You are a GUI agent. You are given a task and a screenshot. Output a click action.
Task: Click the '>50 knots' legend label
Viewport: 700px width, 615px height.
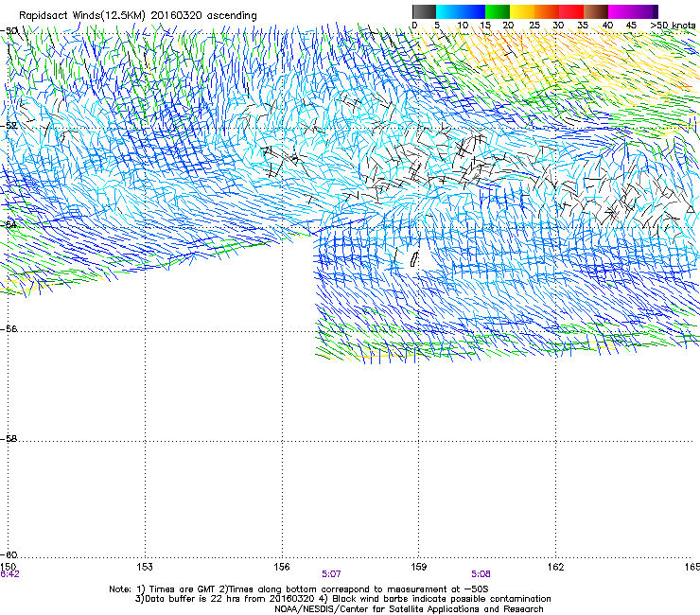[673, 26]
